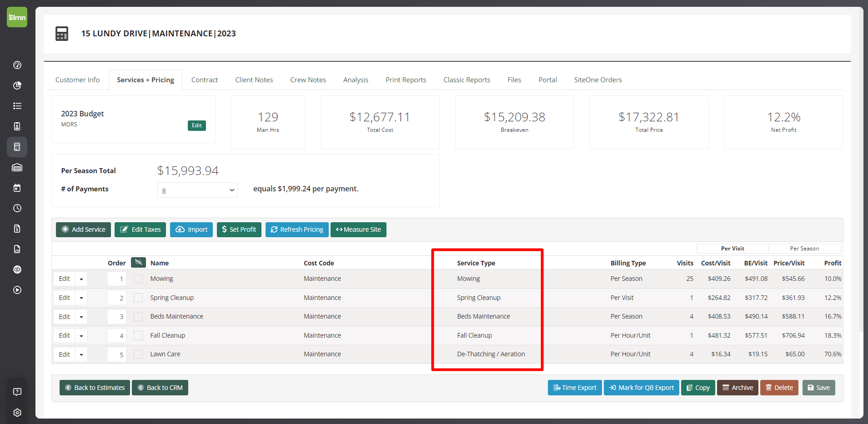868x424 pixels.
Task: Click the clock time-tracking icon in sidebar
Action: (17, 208)
